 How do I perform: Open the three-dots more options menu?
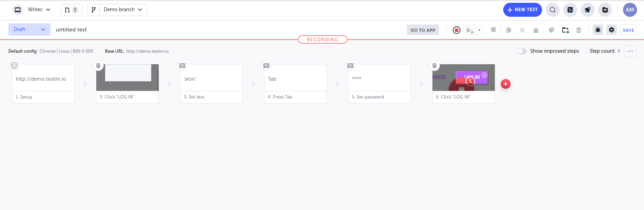[x=630, y=51]
